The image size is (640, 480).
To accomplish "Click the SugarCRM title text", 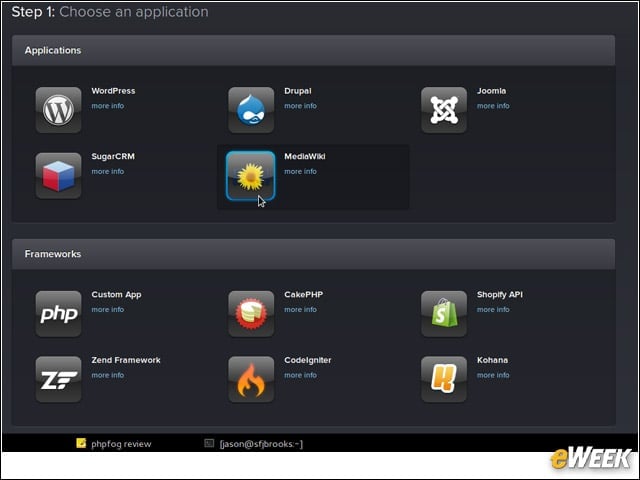I will click(x=113, y=156).
